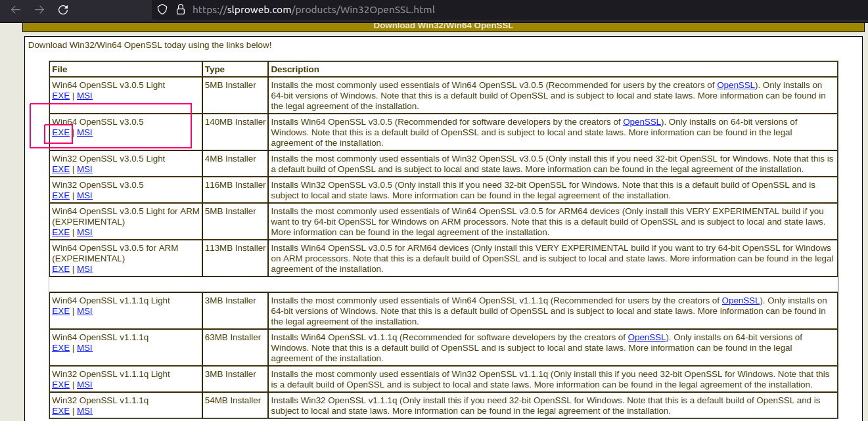Download MSI for Win64 v3.0.5 Light for ARM
The image size is (868, 421).
tap(85, 233)
